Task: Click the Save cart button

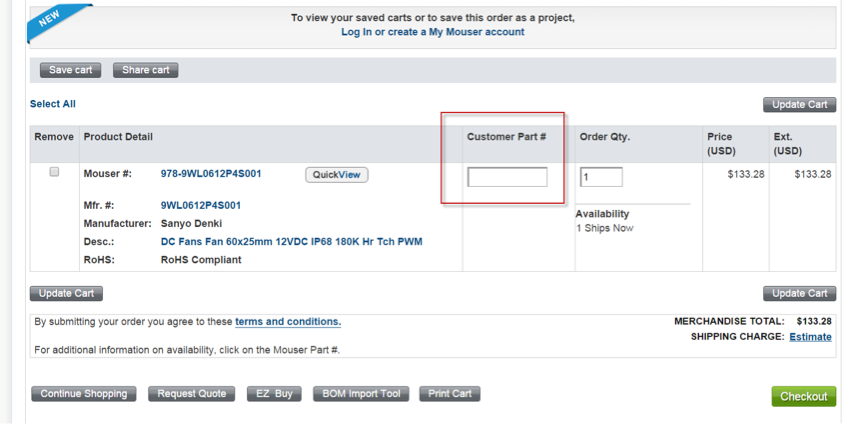Action: [70, 70]
